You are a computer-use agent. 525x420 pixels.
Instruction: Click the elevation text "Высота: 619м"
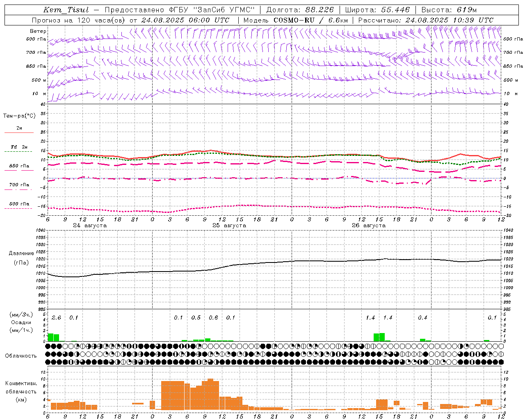(x=449, y=10)
